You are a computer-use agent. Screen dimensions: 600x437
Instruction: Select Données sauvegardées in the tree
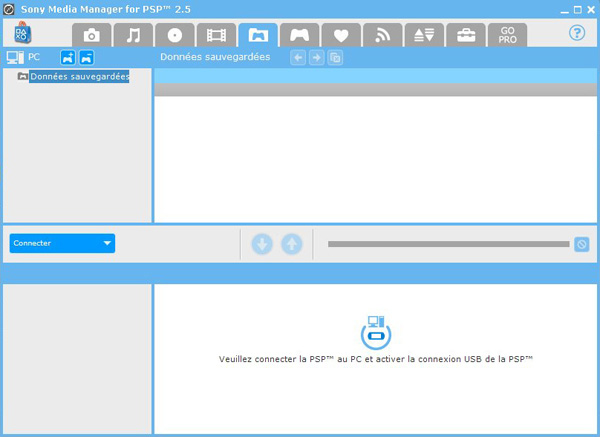point(79,77)
